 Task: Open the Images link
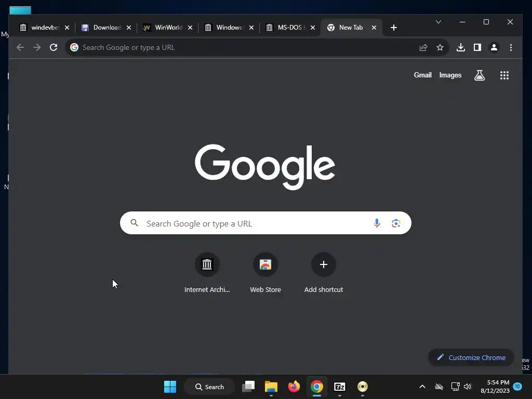coord(450,75)
